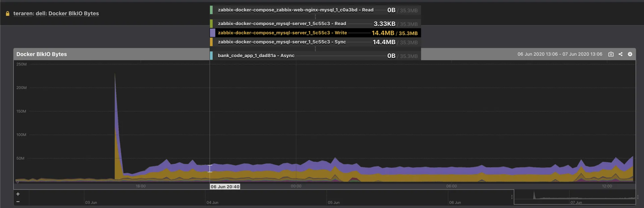The height and width of the screenshot is (208, 644).
Task: Click purple swatch for mysql-server Write
Action: pos(212,33)
